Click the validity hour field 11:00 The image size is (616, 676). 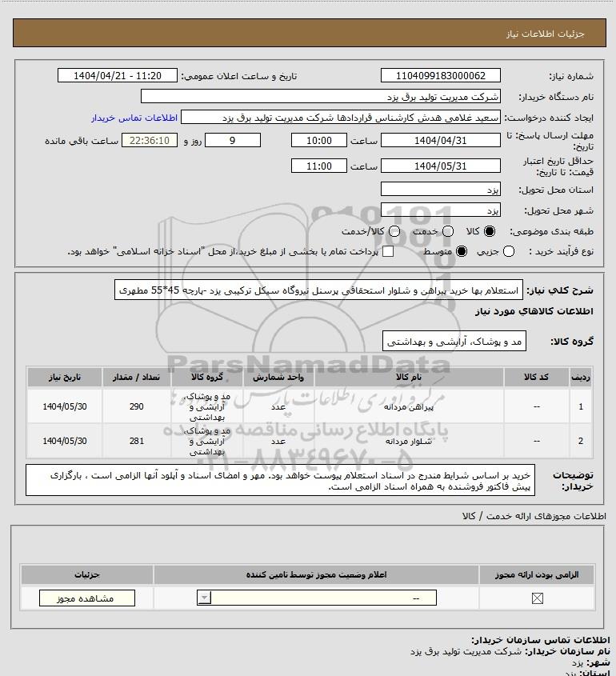319,166
